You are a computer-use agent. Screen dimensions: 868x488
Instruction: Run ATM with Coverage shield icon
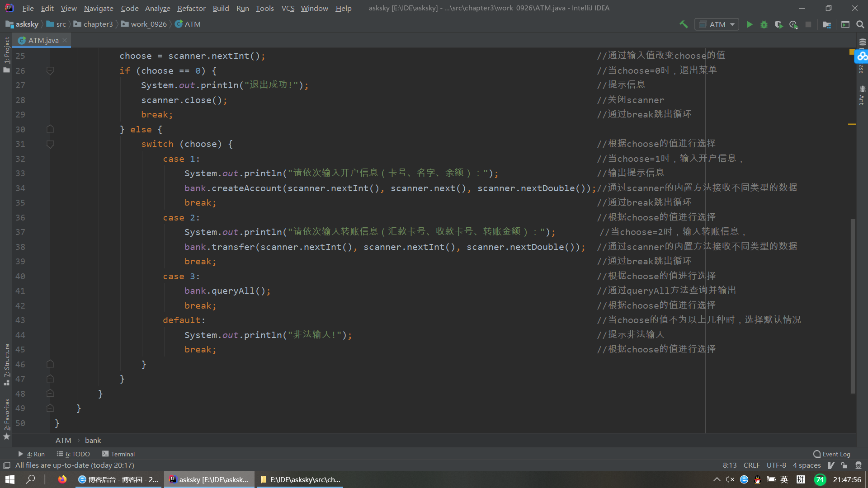[x=778, y=24]
